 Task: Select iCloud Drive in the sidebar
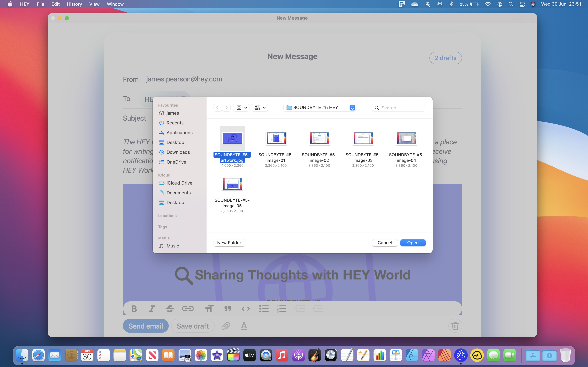179,183
